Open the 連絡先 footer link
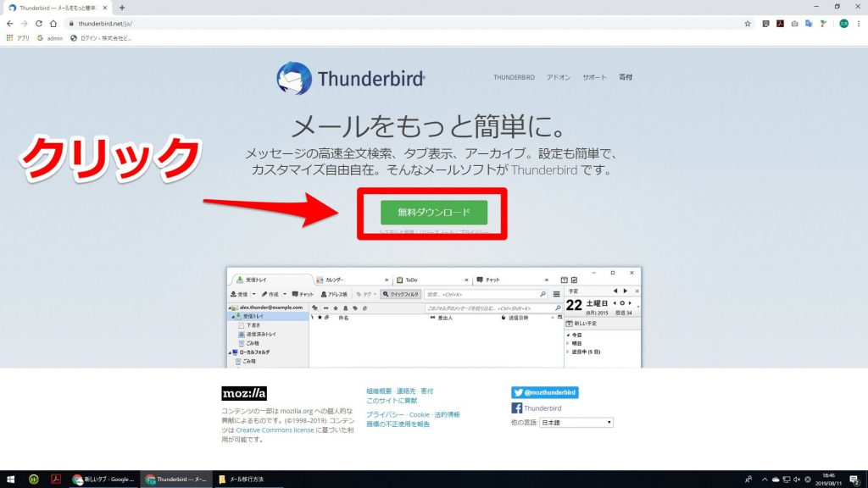The width and height of the screenshot is (868, 488). (x=406, y=391)
